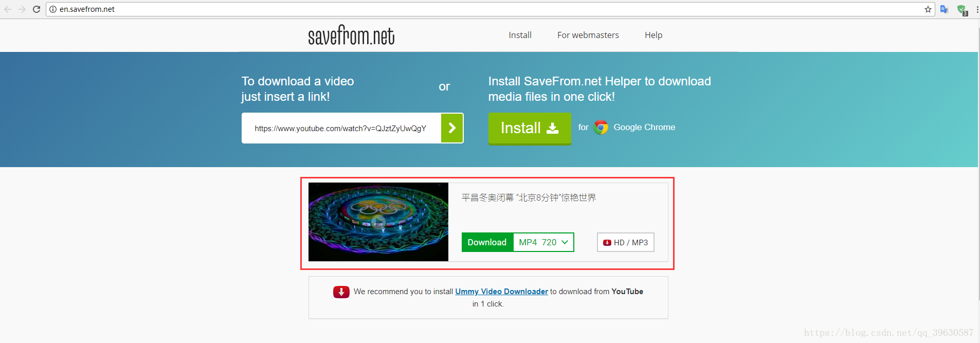Play the Olympic ceremony video thumbnail
980x343 pixels.
[378, 222]
